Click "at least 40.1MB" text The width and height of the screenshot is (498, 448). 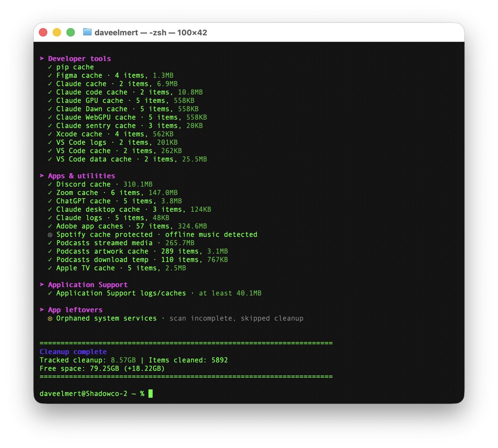[230, 293]
